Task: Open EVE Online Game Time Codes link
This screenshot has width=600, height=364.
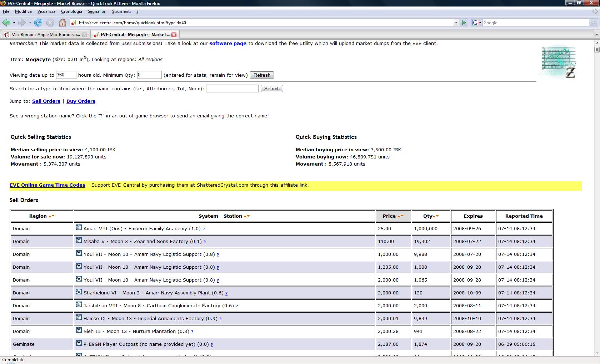Action: coord(47,185)
